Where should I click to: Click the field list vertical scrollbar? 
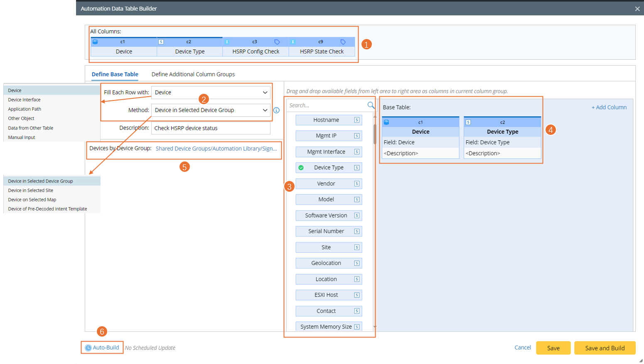pyautogui.click(x=375, y=133)
